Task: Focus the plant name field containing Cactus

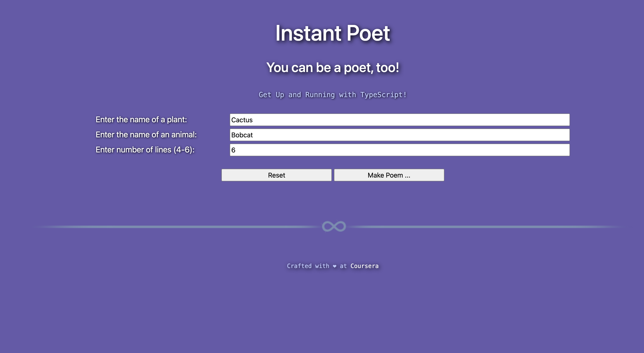Action: click(399, 120)
